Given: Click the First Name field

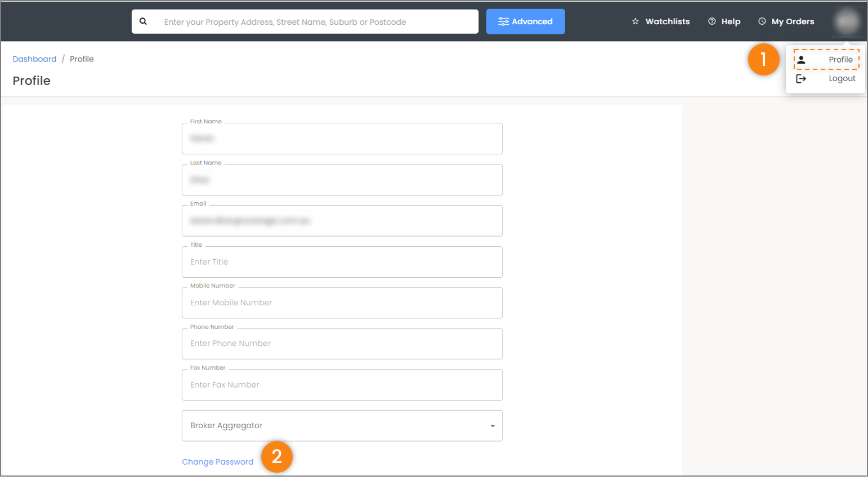Looking at the screenshot, I should click(342, 139).
